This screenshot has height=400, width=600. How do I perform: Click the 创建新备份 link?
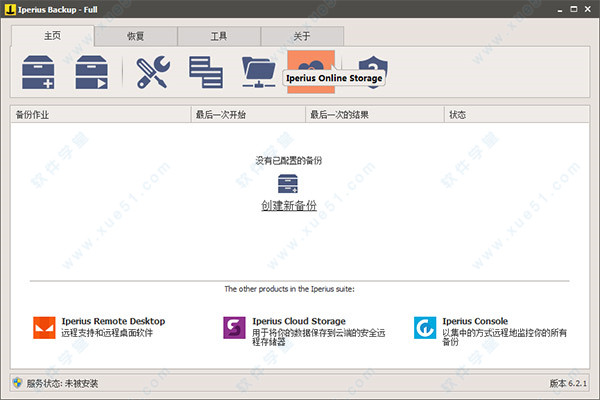[289, 206]
